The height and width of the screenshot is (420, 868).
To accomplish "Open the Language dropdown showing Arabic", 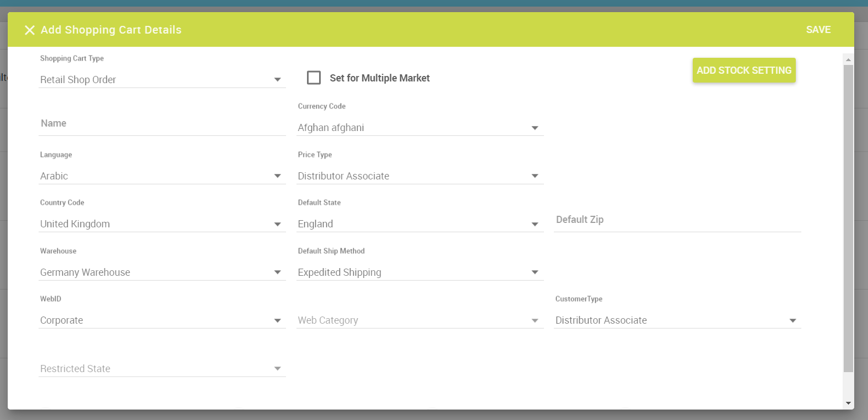I will click(x=161, y=176).
